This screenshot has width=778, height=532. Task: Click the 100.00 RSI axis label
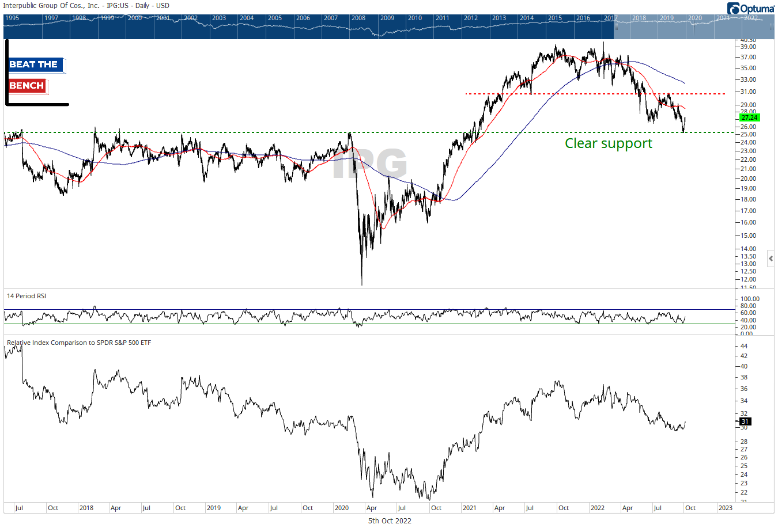pos(750,299)
